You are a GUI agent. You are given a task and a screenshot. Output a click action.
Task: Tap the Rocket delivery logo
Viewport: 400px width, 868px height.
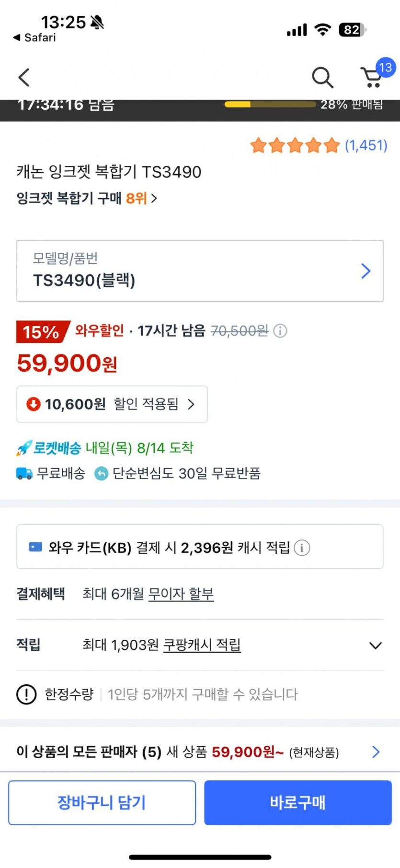click(49, 448)
